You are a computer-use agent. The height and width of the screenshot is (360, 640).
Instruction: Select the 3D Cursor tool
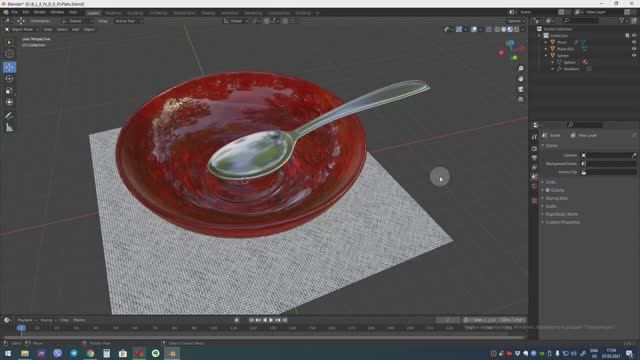tap(9, 54)
